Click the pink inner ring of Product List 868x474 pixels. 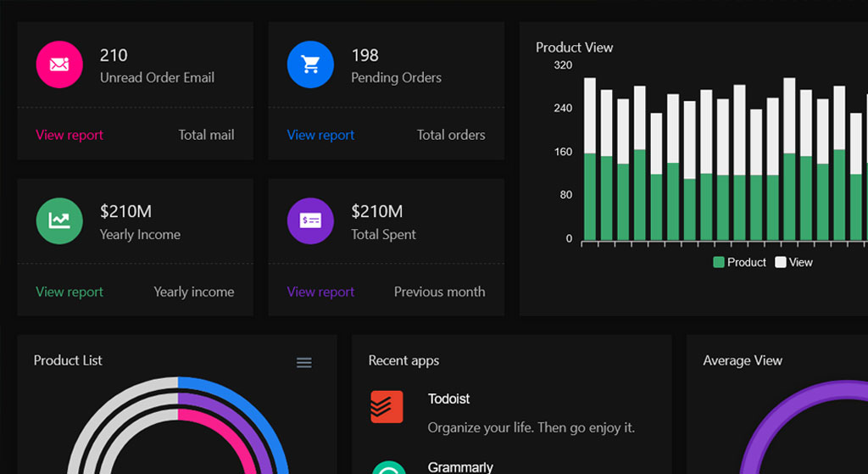(x=226, y=433)
